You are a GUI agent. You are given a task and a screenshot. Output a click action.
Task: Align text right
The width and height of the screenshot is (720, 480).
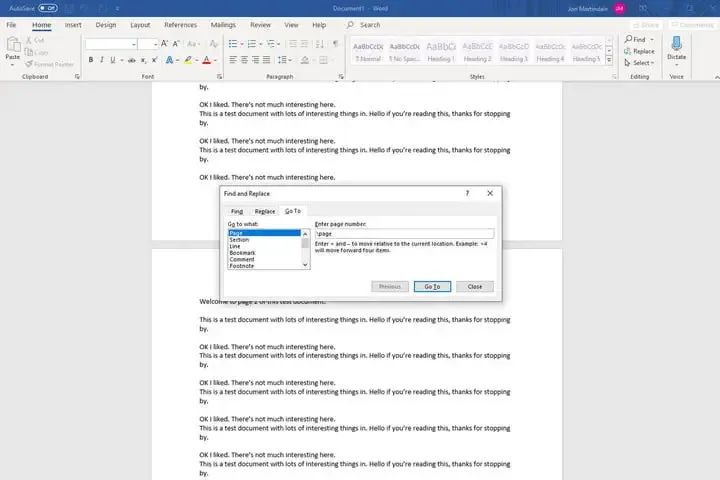pos(255,60)
